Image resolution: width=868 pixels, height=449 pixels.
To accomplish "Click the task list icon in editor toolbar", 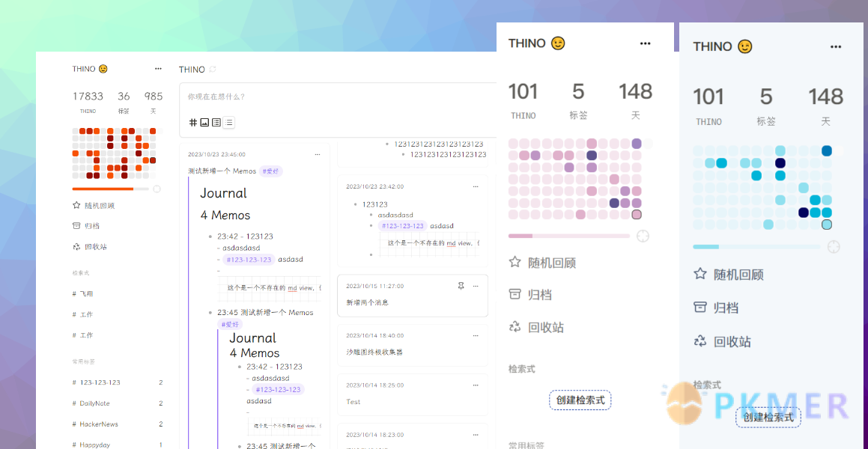I will (x=216, y=122).
